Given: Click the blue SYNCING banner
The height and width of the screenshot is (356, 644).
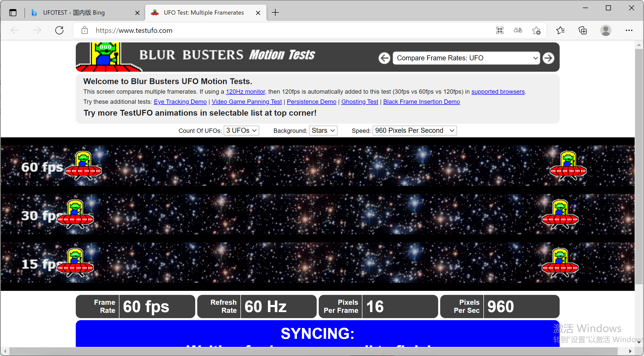Looking at the screenshot, I should [x=317, y=334].
